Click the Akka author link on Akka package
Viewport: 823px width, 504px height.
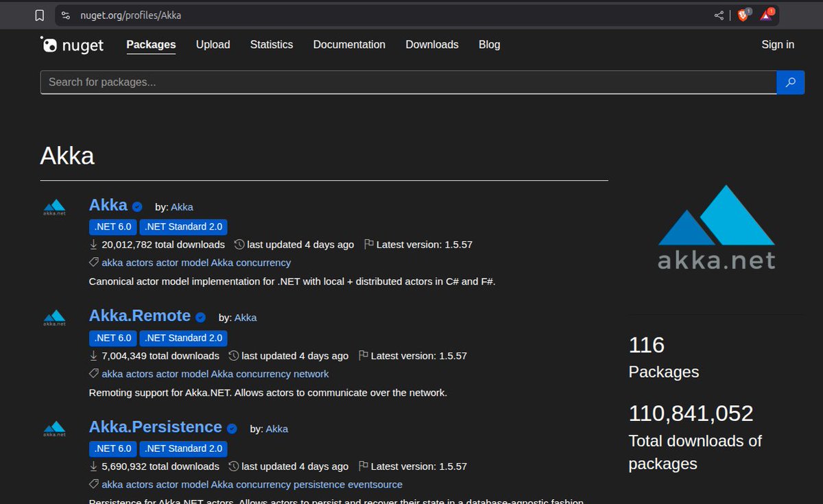point(182,207)
